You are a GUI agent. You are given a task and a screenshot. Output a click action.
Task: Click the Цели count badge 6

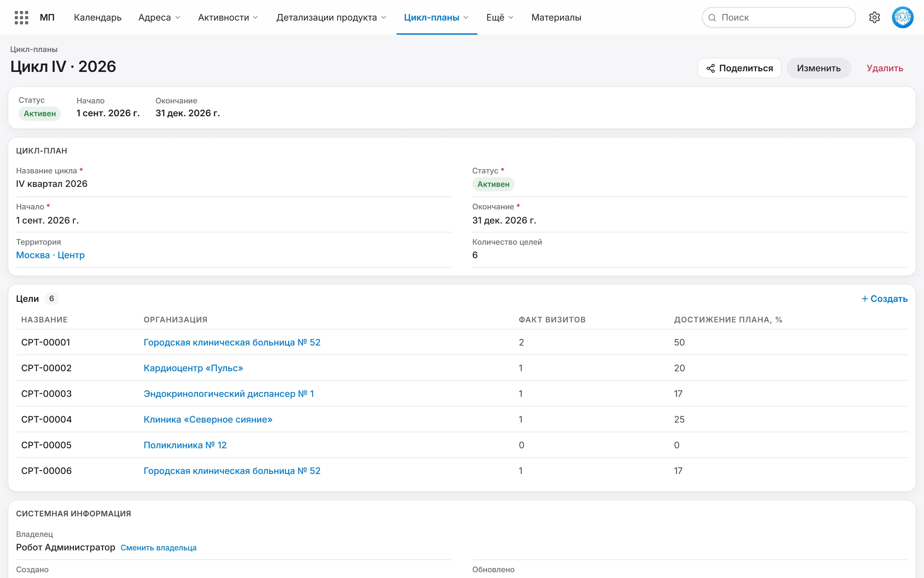pos(52,299)
